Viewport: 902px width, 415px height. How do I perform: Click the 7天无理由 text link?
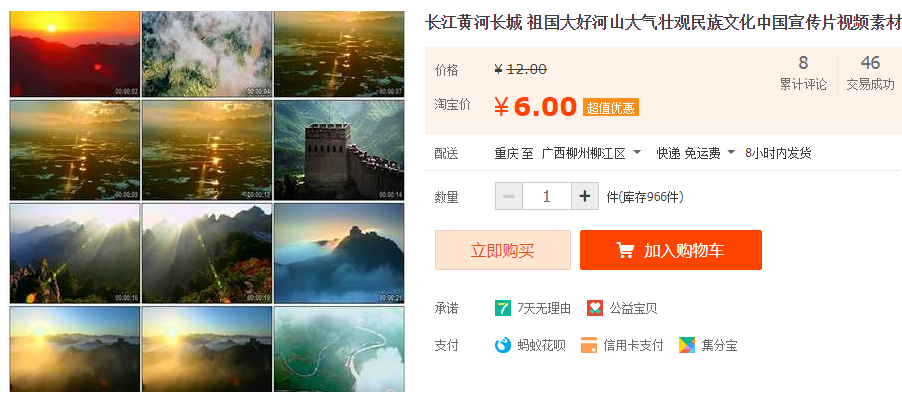click(544, 309)
